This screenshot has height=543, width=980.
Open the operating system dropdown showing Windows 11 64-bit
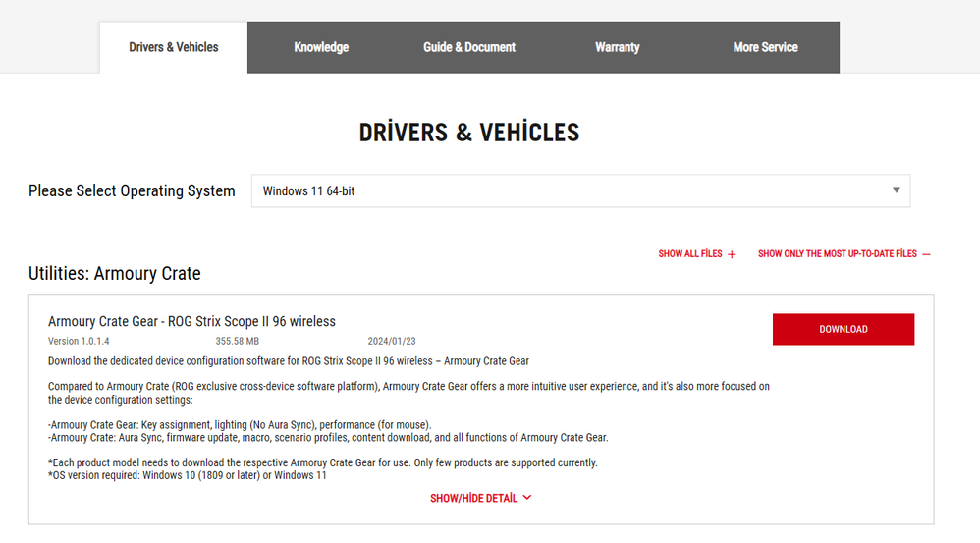pyautogui.click(x=580, y=190)
